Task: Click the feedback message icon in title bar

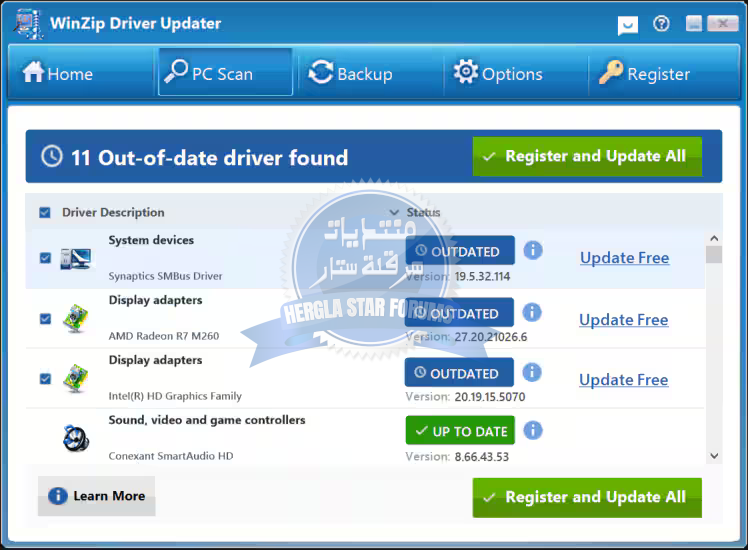Action: [627, 25]
